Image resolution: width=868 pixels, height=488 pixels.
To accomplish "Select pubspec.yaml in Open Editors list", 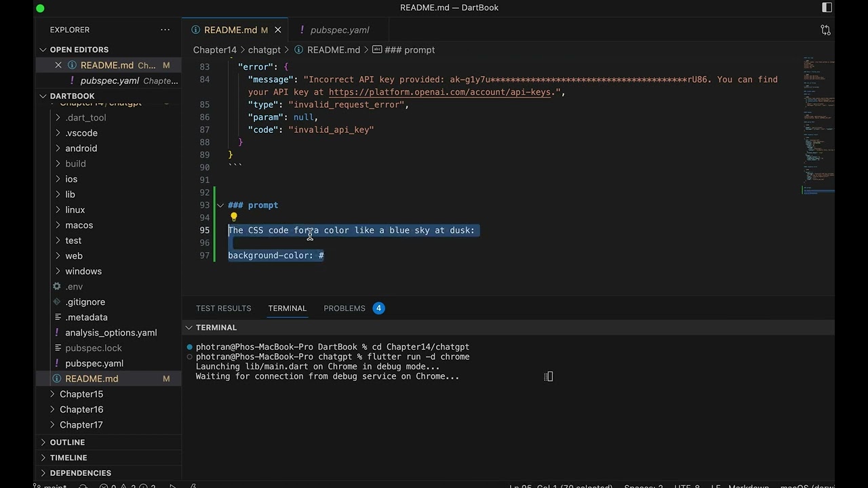I will point(108,81).
